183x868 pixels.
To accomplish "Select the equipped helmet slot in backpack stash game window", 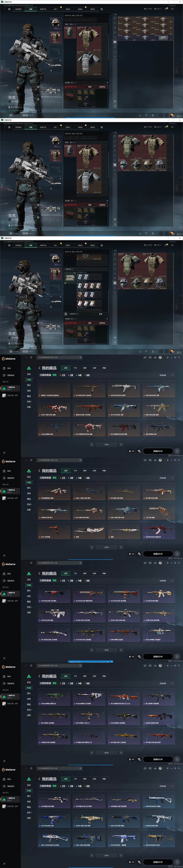I will tap(56, 24).
